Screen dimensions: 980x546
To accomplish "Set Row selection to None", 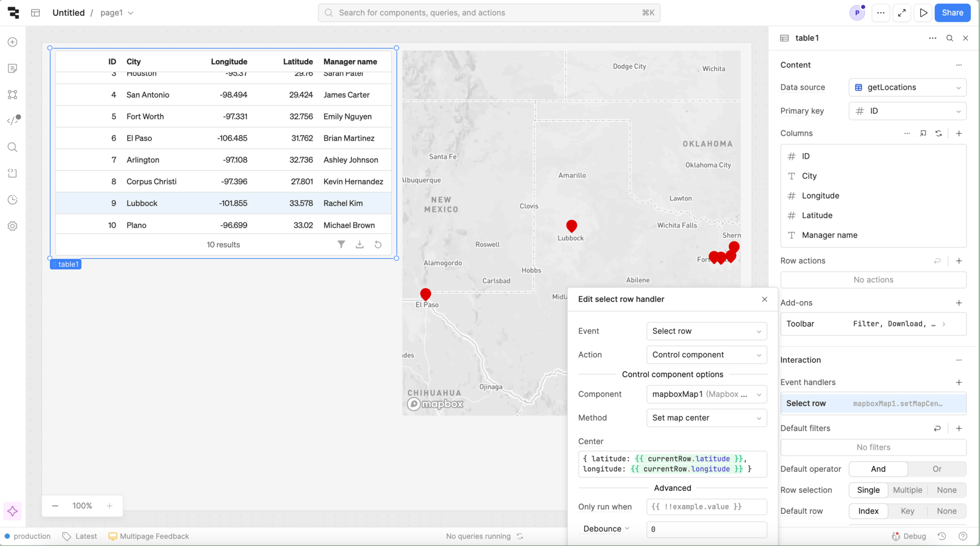I will click(947, 490).
